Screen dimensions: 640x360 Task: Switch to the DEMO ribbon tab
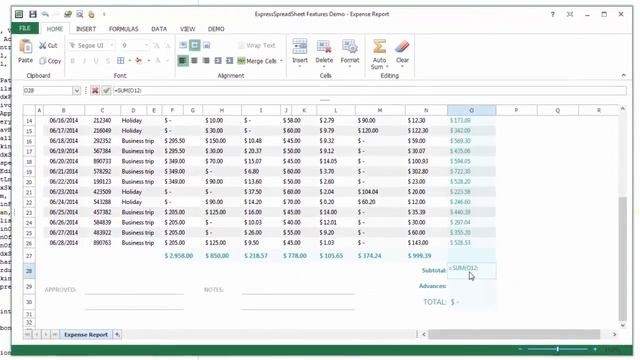click(216, 29)
